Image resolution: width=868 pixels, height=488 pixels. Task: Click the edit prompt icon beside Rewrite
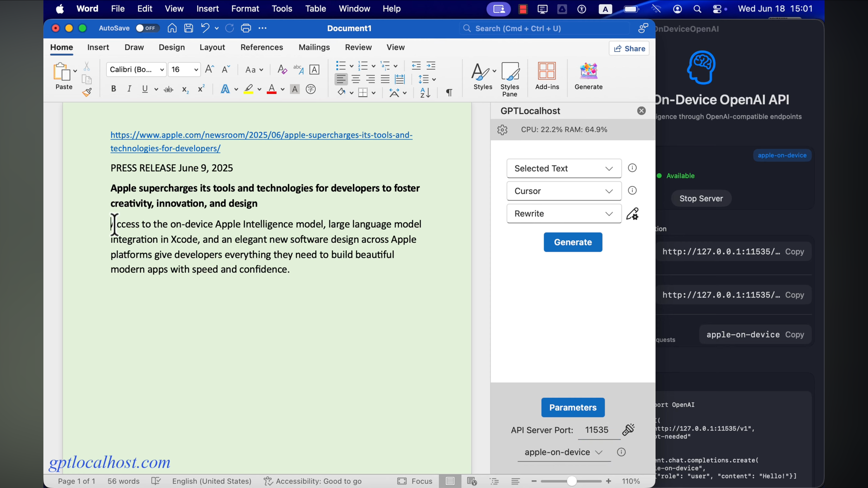(632, 214)
